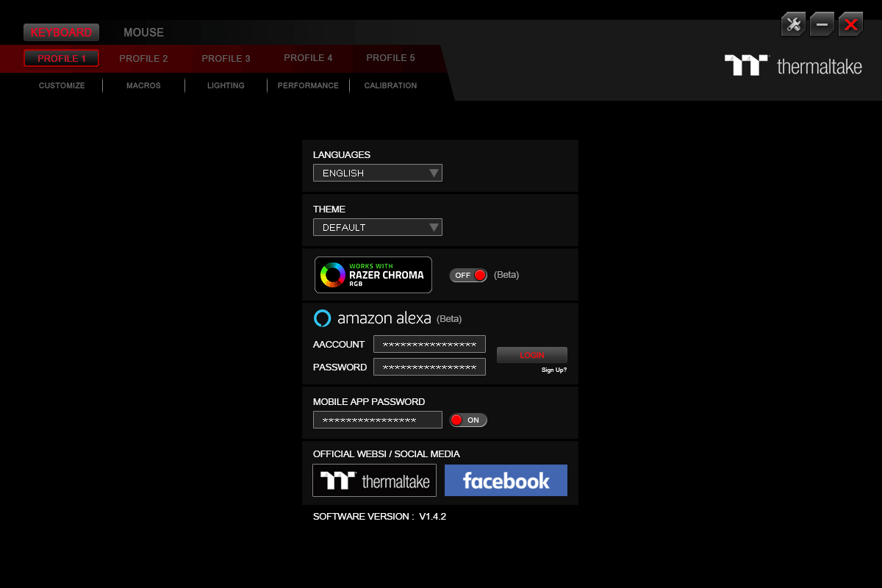The width and height of the screenshot is (882, 588).
Task: Open the Facebook social media logo
Action: [506, 480]
